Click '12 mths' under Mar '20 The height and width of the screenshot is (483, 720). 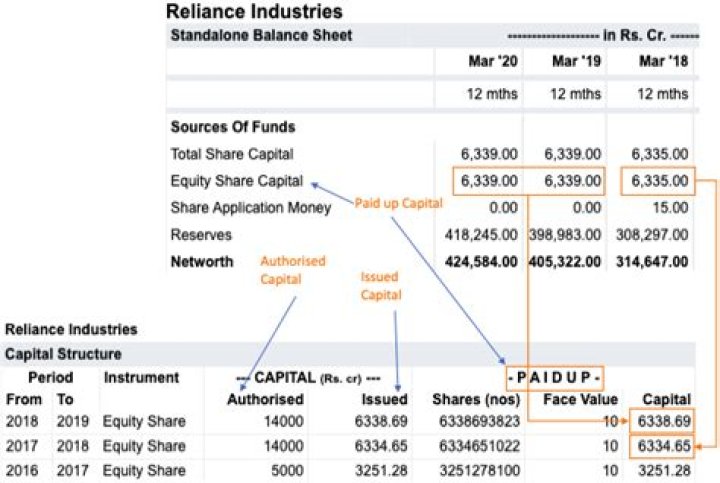point(492,94)
